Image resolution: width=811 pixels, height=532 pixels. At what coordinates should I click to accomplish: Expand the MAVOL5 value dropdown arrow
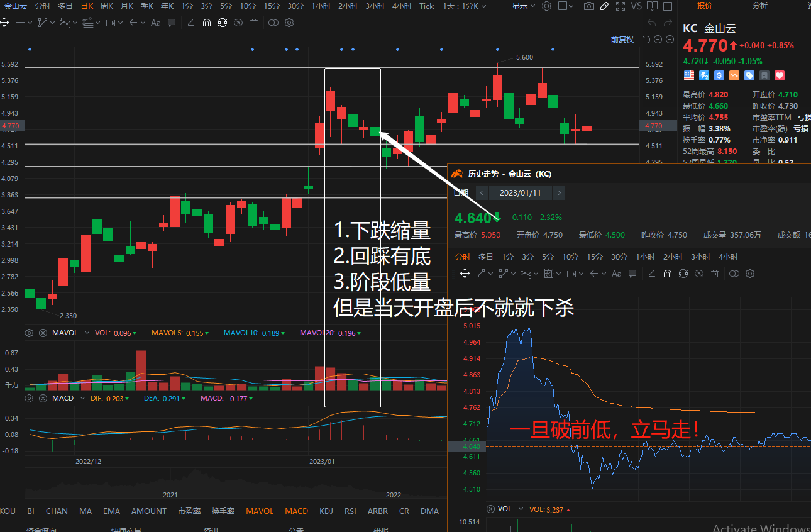click(206, 333)
